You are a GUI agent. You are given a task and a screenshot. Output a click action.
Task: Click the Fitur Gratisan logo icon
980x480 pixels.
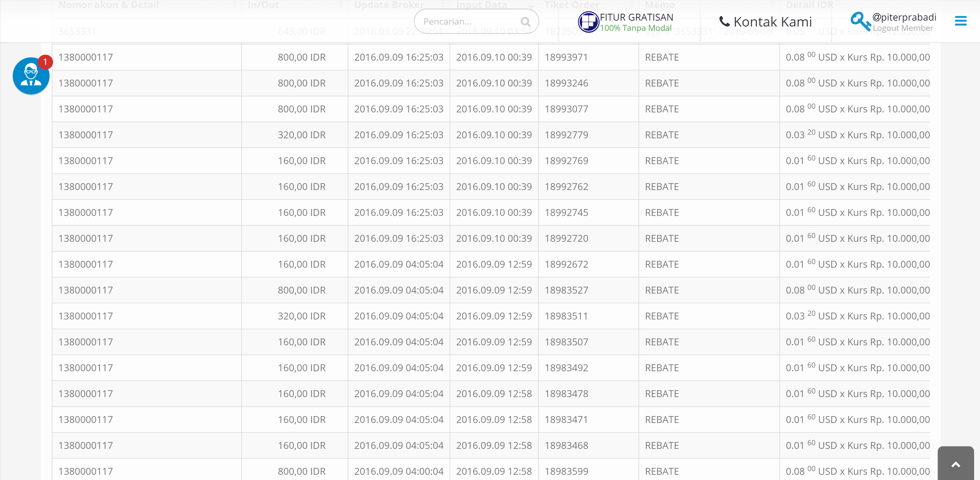click(x=588, y=22)
